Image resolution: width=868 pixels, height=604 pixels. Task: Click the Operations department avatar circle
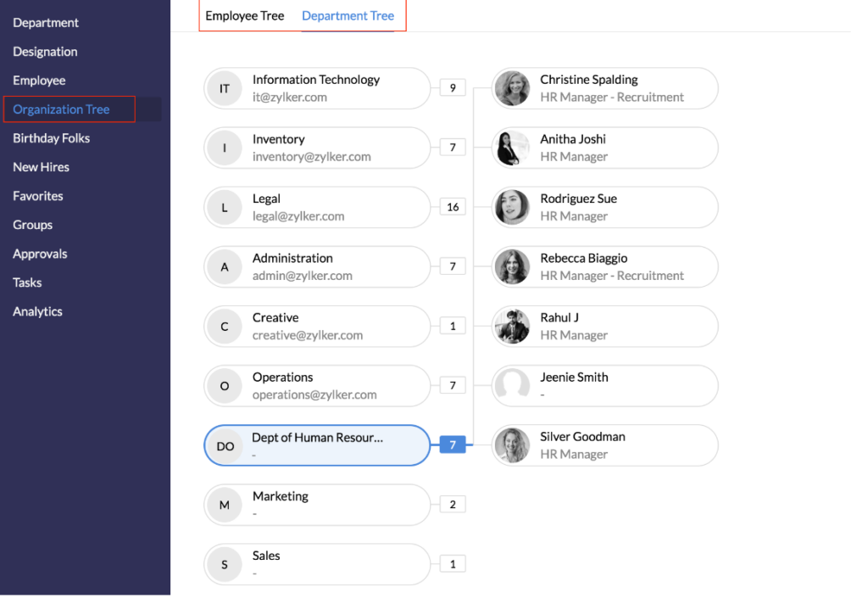(225, 385)
